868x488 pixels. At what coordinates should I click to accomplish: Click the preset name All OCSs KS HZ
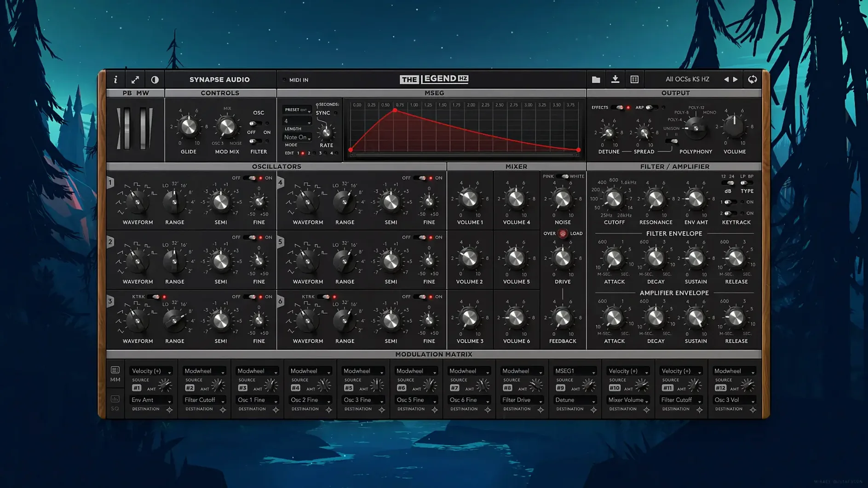687,80
